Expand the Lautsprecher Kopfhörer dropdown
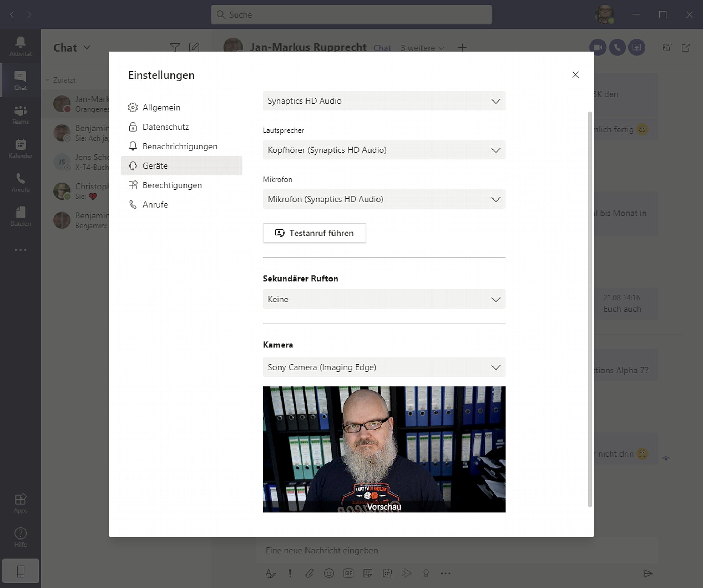The width and height of the screenshot is (703, 588). point(384,150)
